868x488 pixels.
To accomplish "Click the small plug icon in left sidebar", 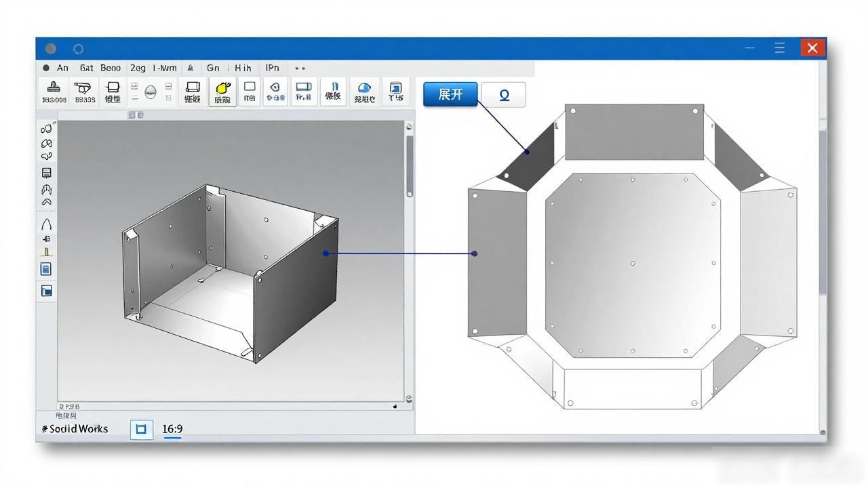I will (47, 239).
